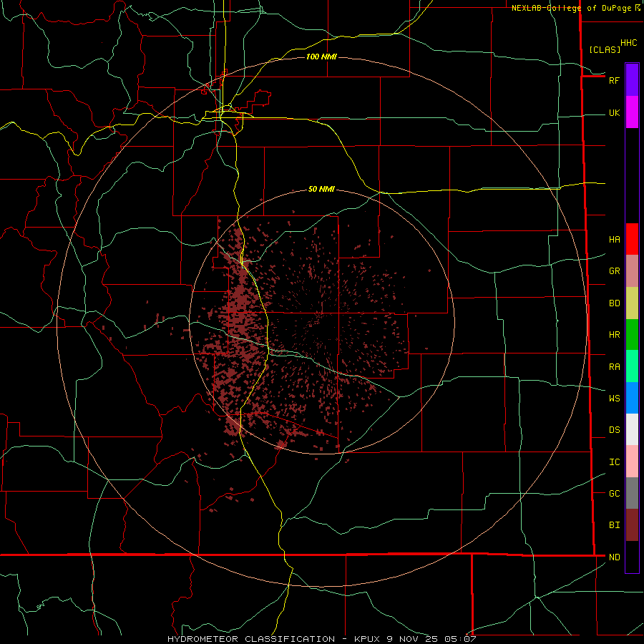Click the "WS" legend label
The height and width of the screenshot is (644, 644).
[614, 398]
